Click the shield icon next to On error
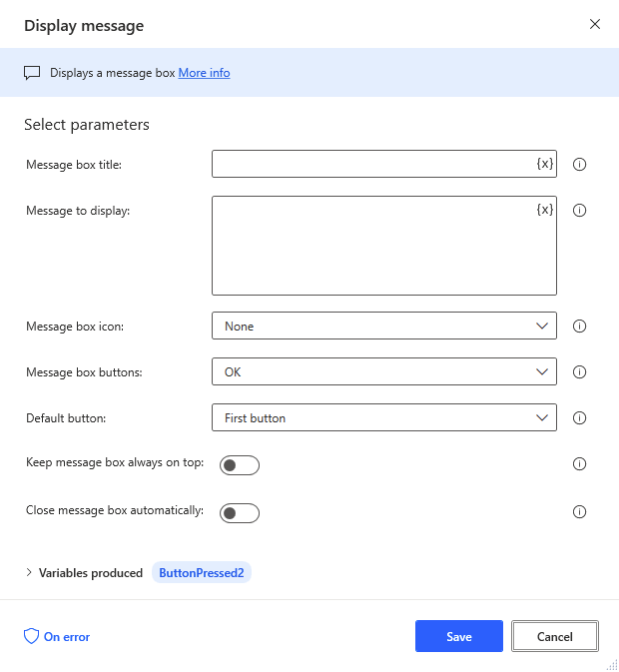This screenshot has width=619, height=672. pos(31,636)
